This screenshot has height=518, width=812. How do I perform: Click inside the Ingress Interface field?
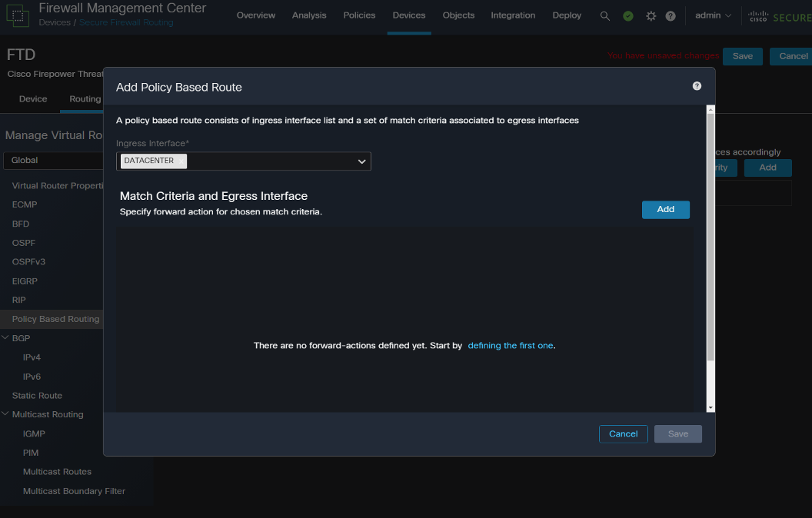[244, 161]
